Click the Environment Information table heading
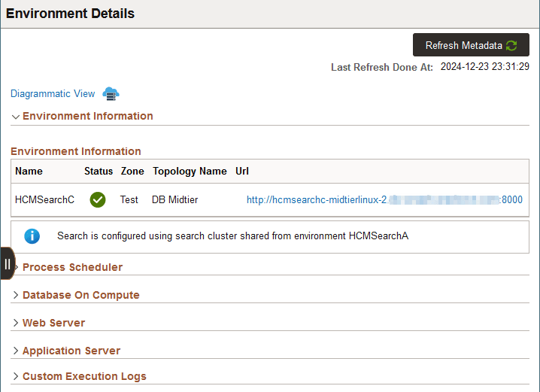The image size is (540, 392). [x=76, y=151]
